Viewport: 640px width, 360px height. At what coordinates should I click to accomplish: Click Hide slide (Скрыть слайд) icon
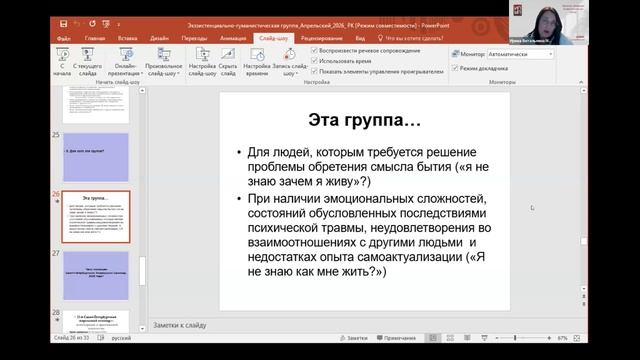point(228,62)
